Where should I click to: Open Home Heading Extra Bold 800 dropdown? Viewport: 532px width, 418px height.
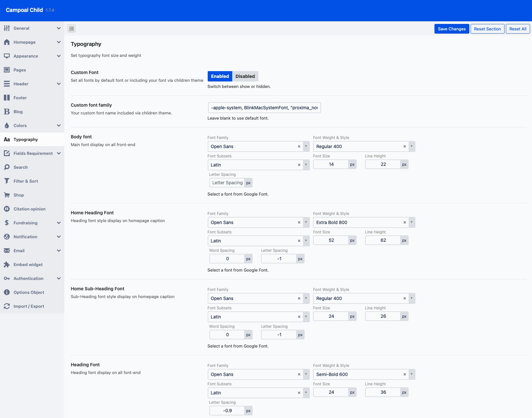coord(411,222)
